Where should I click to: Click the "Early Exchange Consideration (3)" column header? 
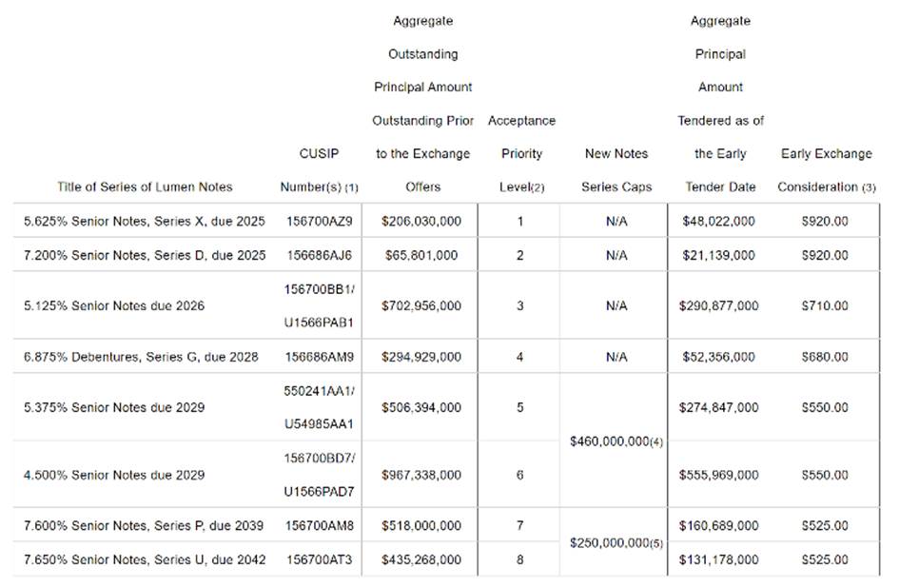coord(826,170)
